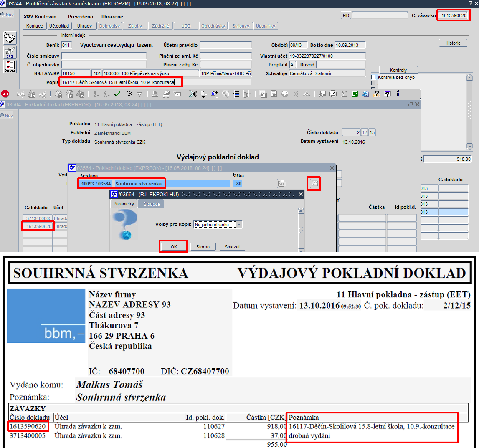This screenshot has height=448, width=479.
Task: Toggle second checkbox under Kontrola bez chyb
Action: click(x=373, y=84)
